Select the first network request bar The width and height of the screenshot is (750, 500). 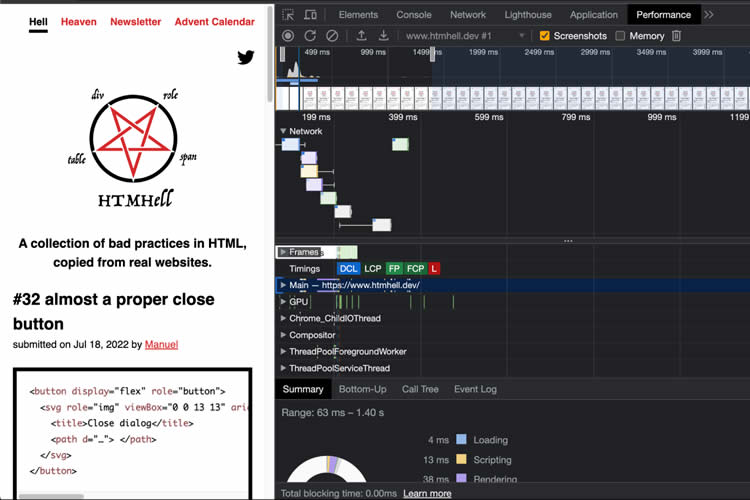[290, 144]
